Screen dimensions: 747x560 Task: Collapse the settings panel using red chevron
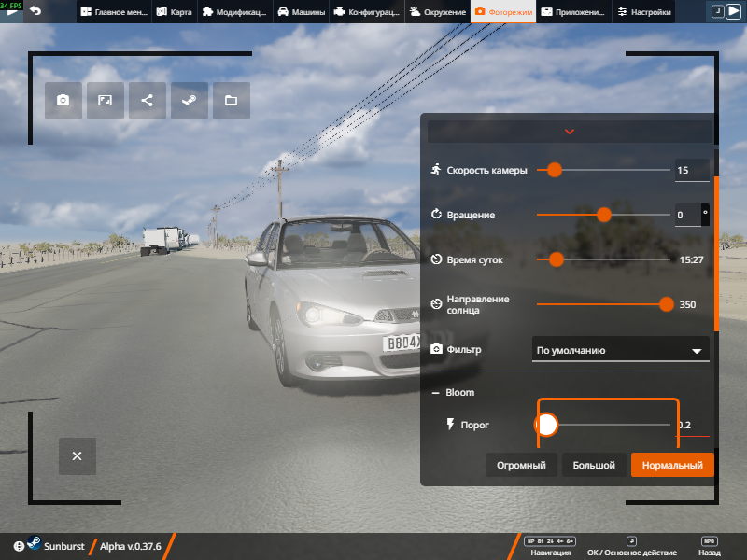point(570,132)
